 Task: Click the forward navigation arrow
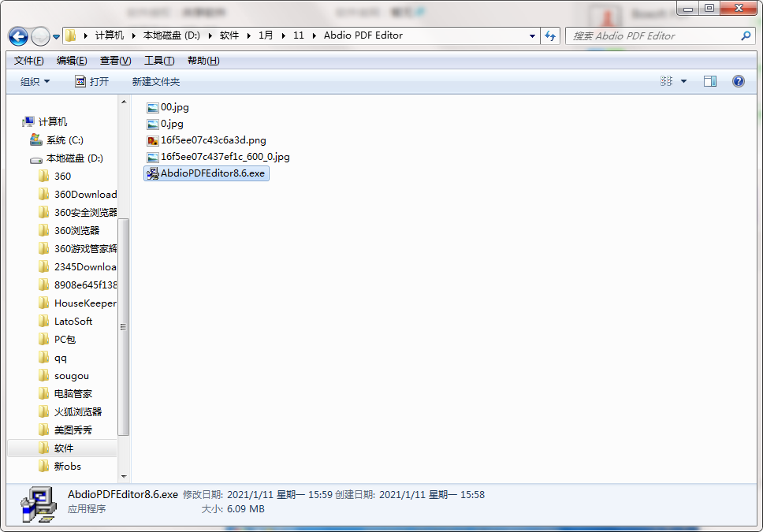coord(39,36)
